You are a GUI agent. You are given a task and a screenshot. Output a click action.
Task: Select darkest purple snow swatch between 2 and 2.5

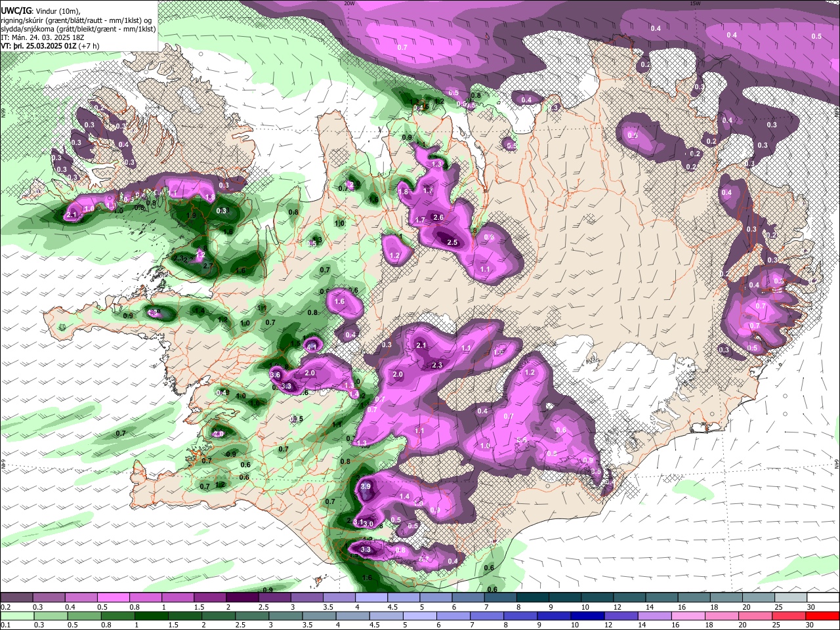point(242,597)
